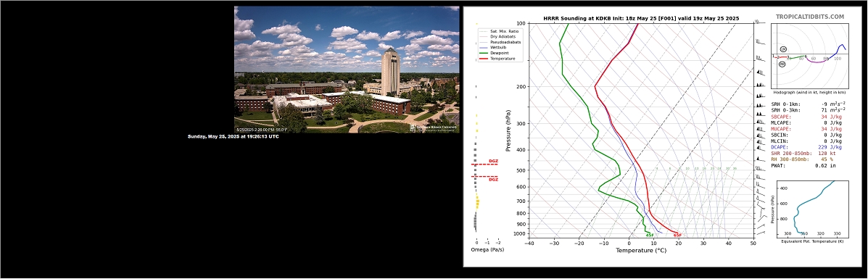Click the Northern Illinois University logo watermark
This screenshot has width=868, height=279.
(434, 128)
